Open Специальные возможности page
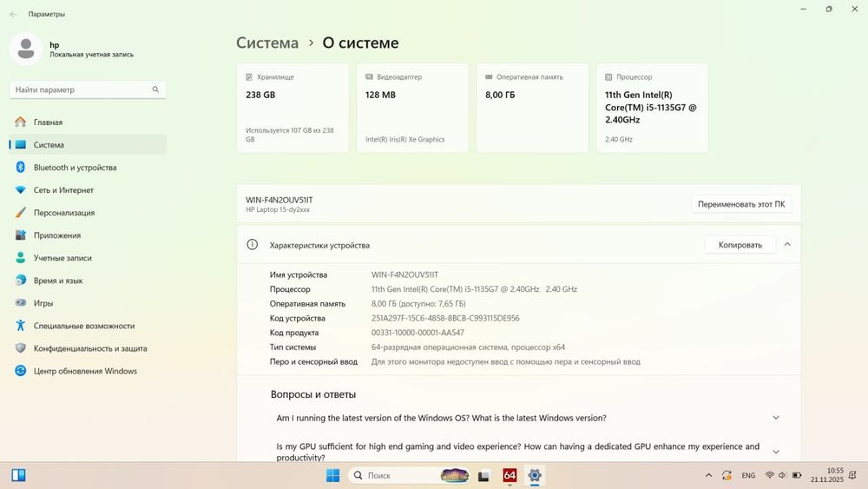 click(88, 327)
